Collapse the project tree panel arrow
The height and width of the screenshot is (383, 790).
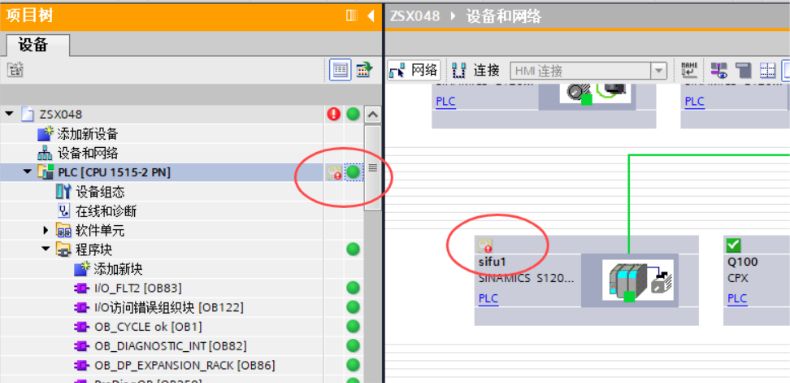[371, 16]
